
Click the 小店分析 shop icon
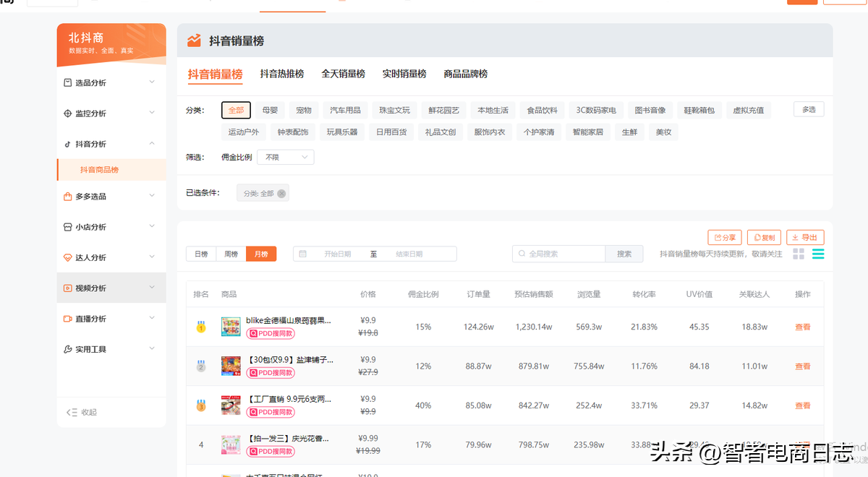[x=68, y=227]
